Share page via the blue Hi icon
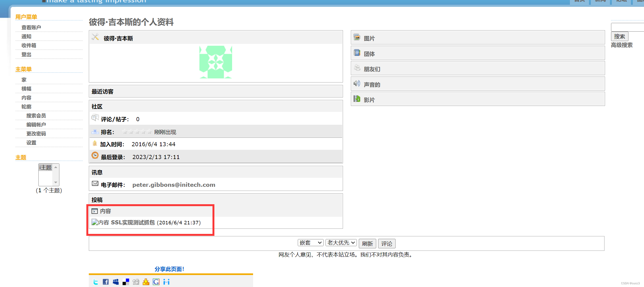Viewport: 644px width, 287px height. point(166,282)
